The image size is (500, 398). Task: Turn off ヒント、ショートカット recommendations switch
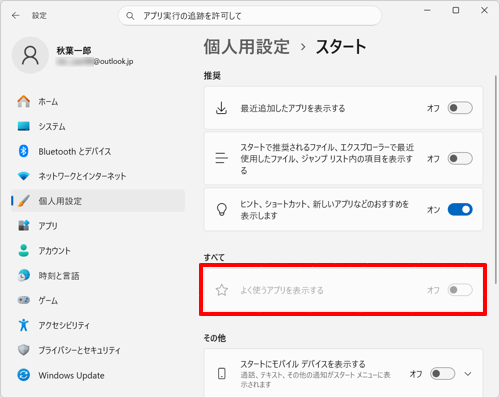(460, 210)
